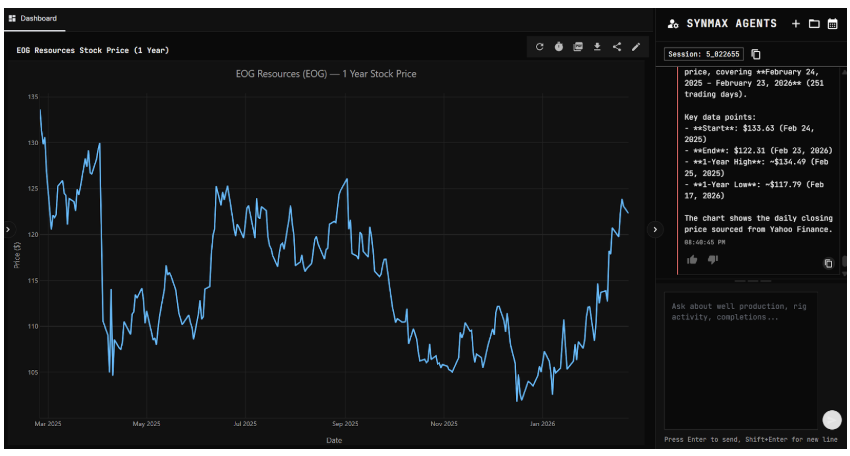Viewport: 850px width, 456px height.
Task: Thumbs up the agent response
Action: (x=692, y=260)
